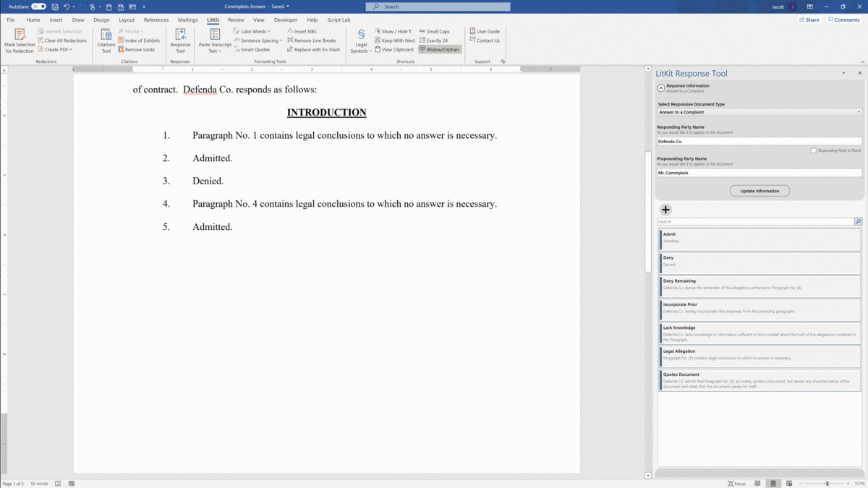Open LitKit Response Tool pane options arrow
The image size is (868, 488).
(843, 73)
